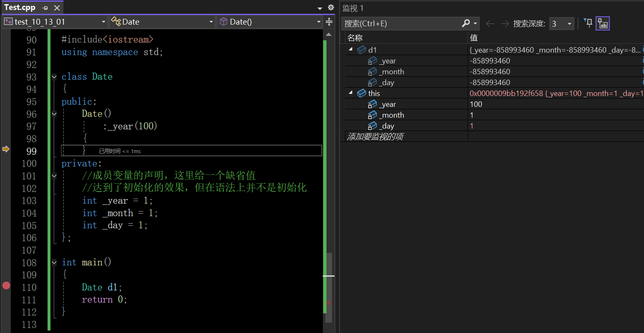Image resolution: width=644 pixels, height=333 pixels.
Task: Click the 监视 1 panel title
Action: pyautogui.click(x=353, y=8)
